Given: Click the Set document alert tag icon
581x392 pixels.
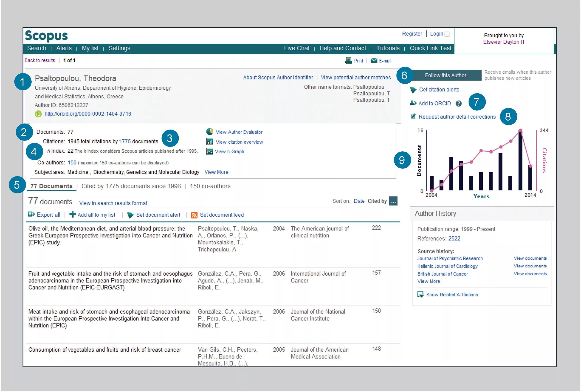Looking at the screenshot, I should 130,215.
